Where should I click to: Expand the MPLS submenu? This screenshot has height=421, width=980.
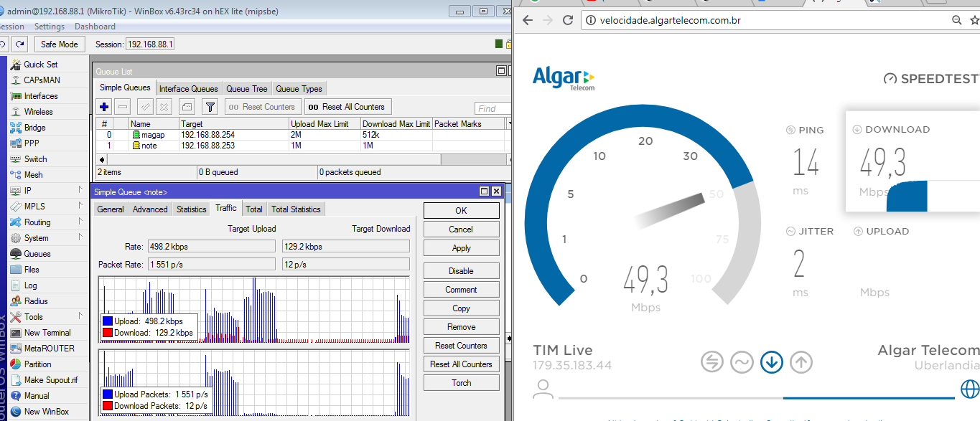click(x=80, y=207)
